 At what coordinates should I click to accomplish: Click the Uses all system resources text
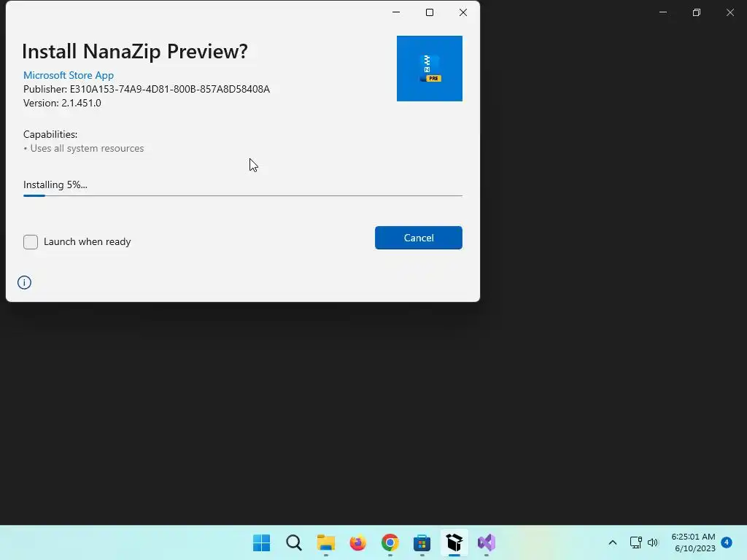(87, 149)
